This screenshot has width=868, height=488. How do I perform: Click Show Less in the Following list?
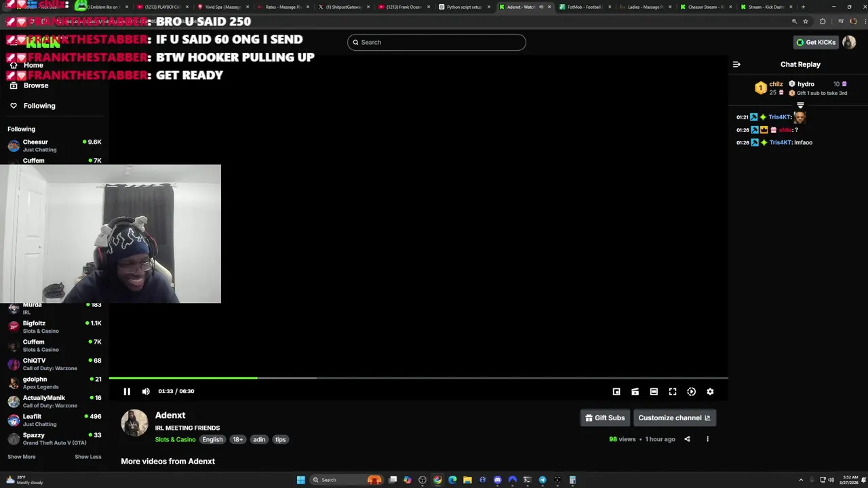pos(87,457)
